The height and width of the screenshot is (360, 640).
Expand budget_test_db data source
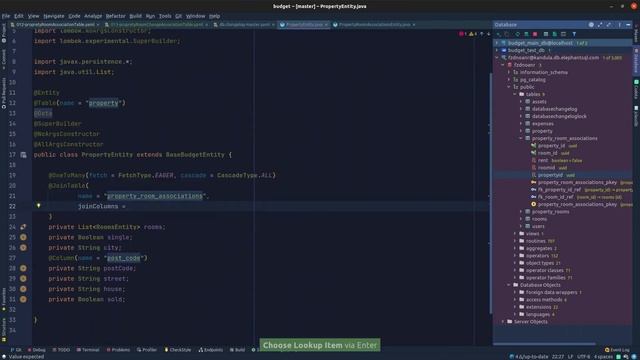pyautogui.click(x=497, y=50)
